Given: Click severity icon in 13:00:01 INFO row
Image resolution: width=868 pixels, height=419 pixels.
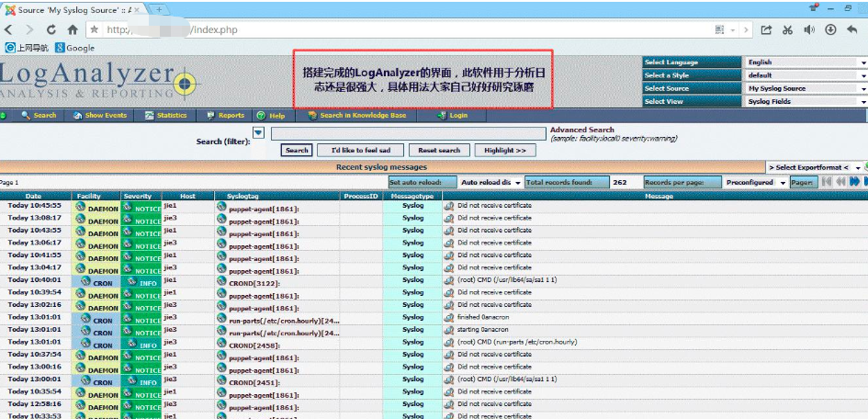Looking at the screenshot, I should point(131,380).
